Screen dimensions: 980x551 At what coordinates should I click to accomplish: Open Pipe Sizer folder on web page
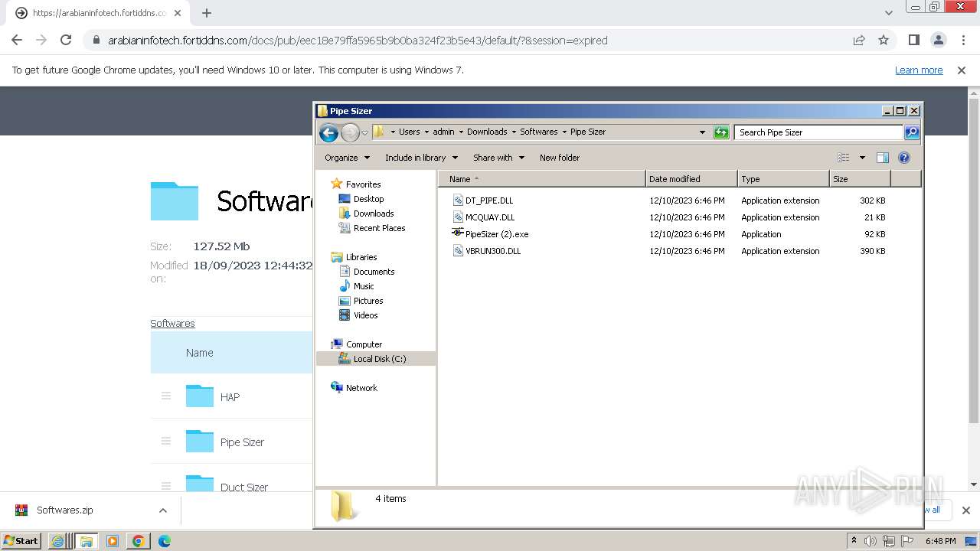[x=242, y=442]
